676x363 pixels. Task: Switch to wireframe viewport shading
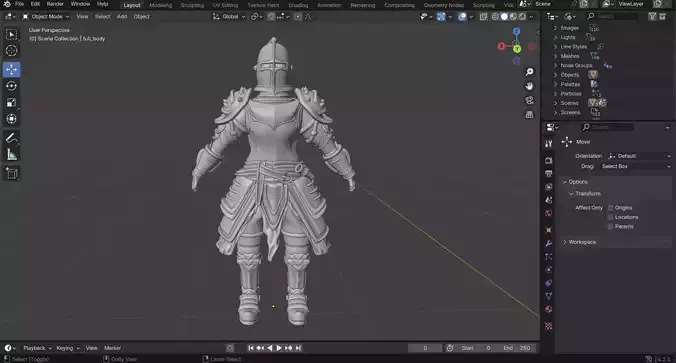[495, 16]
